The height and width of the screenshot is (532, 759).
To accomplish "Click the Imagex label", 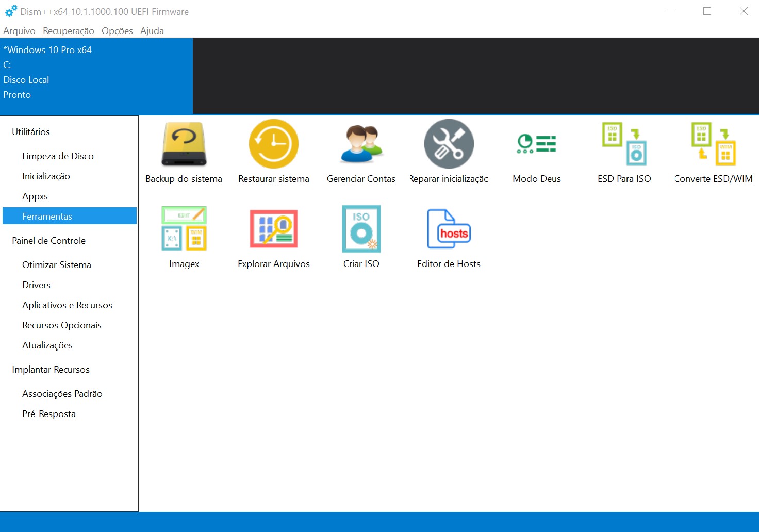I will (x=184, y=264).
